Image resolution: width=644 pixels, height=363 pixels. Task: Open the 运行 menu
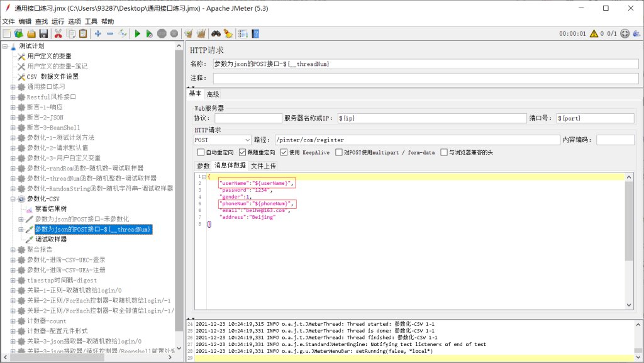click(x=58, y=21)
